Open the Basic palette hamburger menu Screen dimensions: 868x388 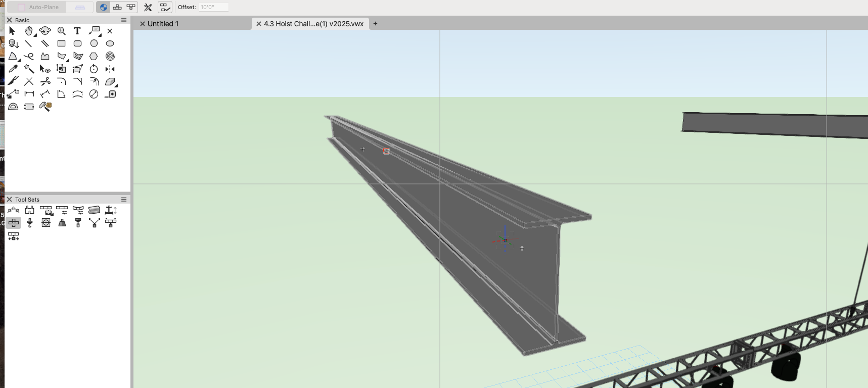(124, 20)
